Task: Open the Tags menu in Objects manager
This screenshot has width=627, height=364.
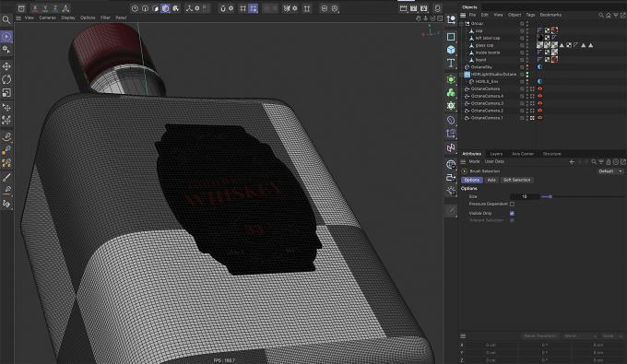Action: click(x=530, y=15)
